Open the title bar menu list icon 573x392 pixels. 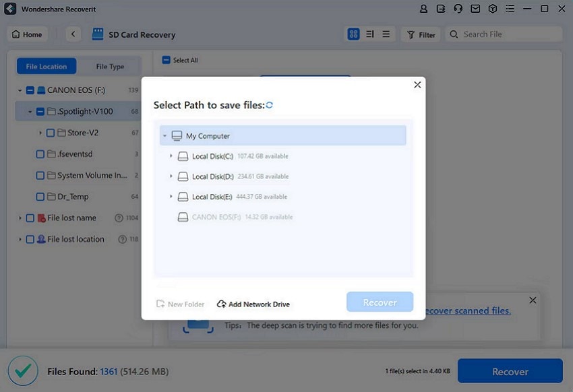pyautogui.click(x=510, y=9)
